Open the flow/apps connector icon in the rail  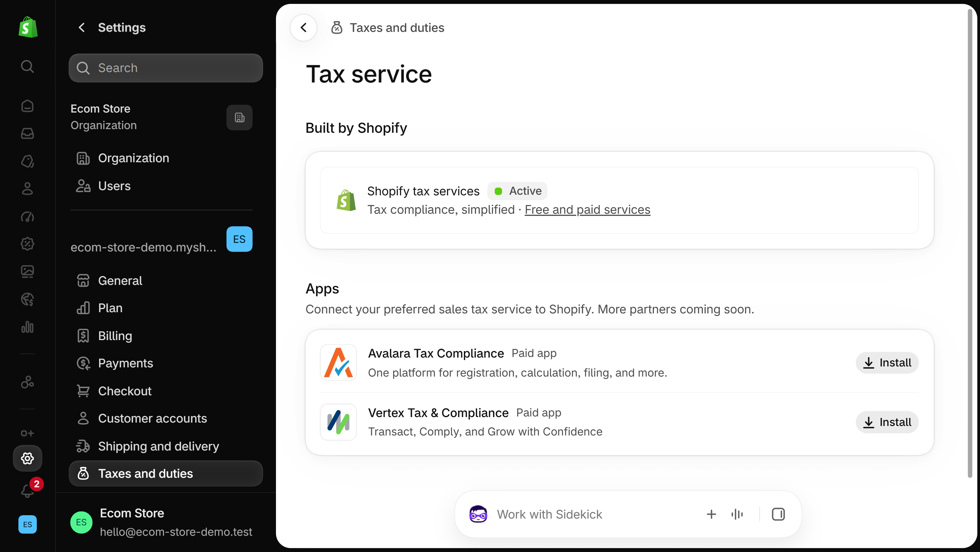point(27,382)
